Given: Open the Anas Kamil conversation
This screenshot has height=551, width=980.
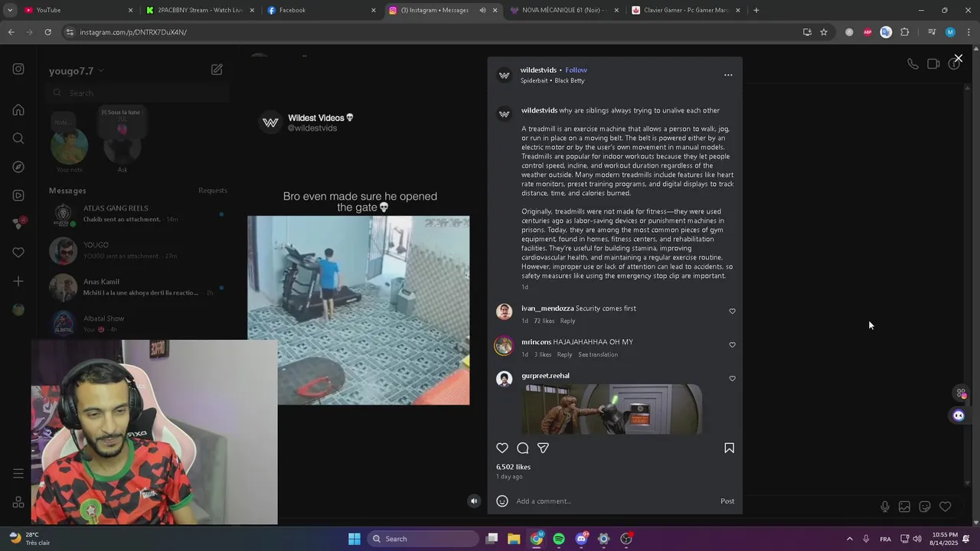Looking at the screenshot, I should click(138, 287).
